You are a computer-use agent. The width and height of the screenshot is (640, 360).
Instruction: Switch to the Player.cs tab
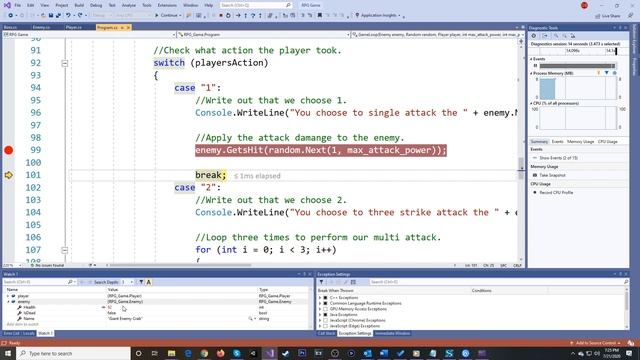74,27
